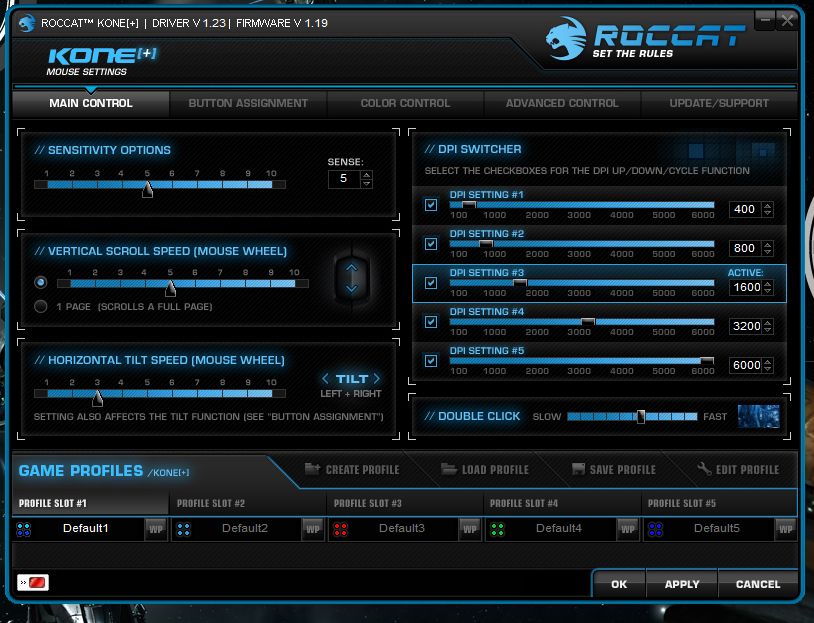Select Profile Slot #1 tab

point(90,503)
